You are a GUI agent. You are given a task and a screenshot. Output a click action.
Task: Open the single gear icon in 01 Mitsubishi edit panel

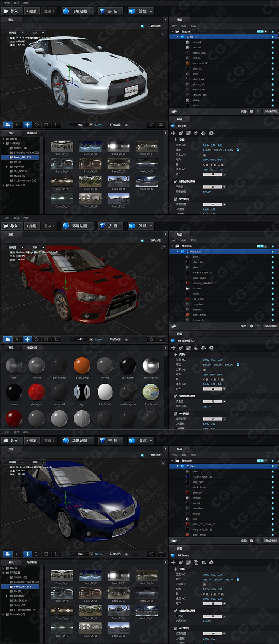(211, 347)
